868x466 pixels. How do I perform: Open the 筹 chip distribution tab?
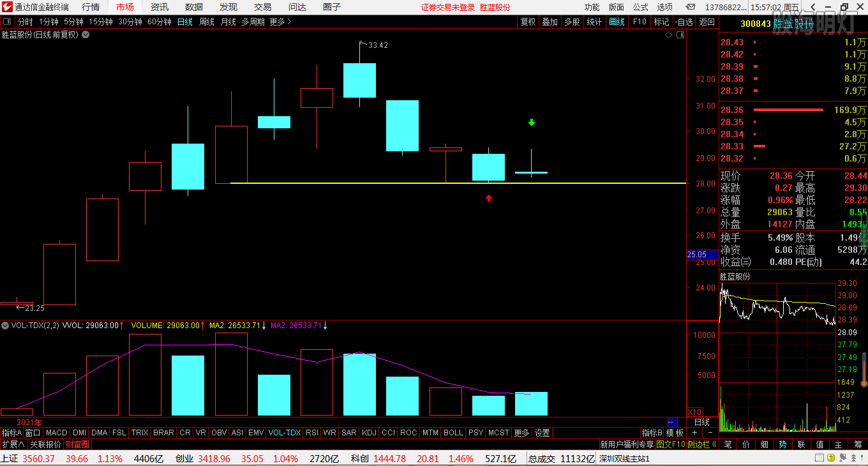pyautogui.click(x=857, y=444)
